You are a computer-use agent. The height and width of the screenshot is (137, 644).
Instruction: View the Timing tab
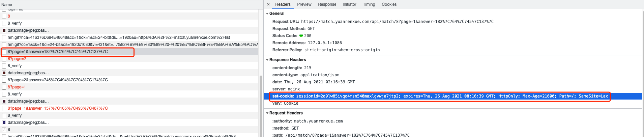click(369, 4)
